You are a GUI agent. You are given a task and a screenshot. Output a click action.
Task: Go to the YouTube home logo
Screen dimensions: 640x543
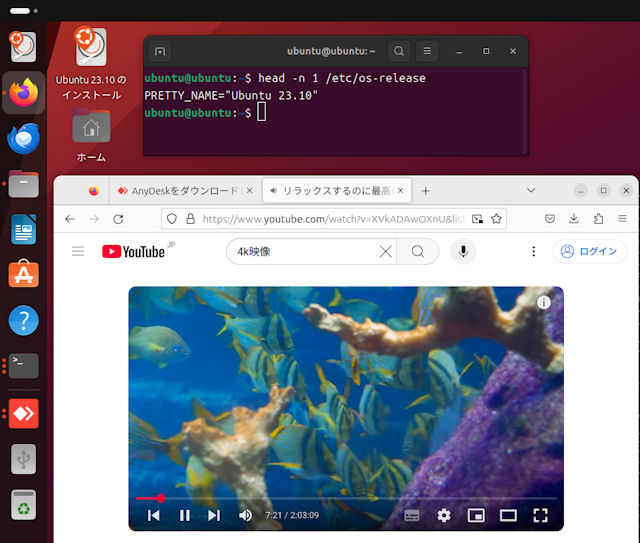(x=133, y=251)
